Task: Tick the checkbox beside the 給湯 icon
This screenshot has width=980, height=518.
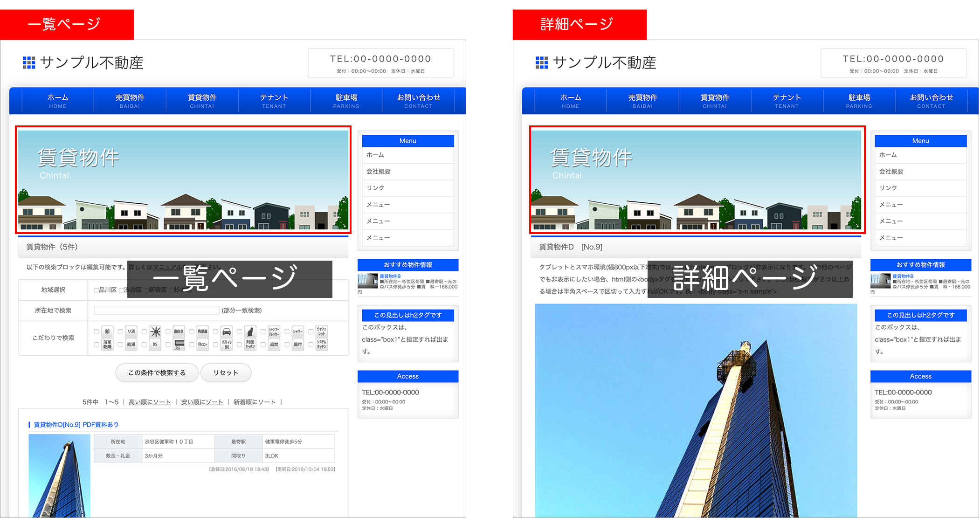Action: click(120, 345)
